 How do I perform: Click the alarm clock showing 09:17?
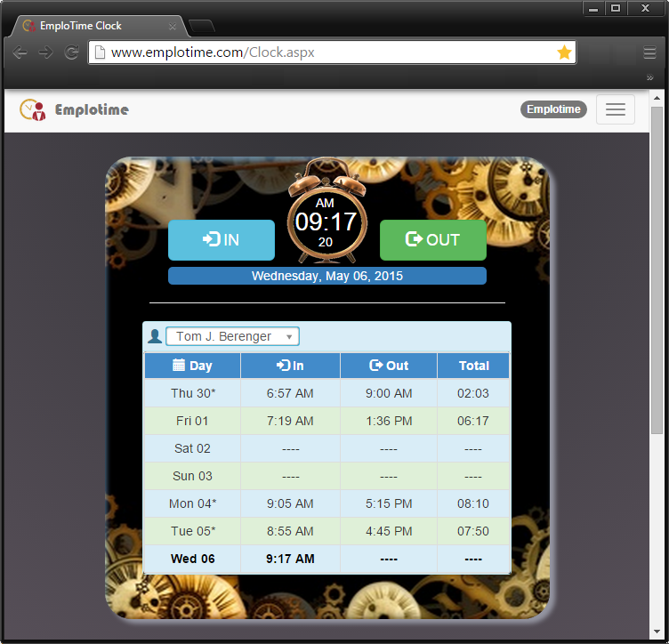(x=326, y=211)
